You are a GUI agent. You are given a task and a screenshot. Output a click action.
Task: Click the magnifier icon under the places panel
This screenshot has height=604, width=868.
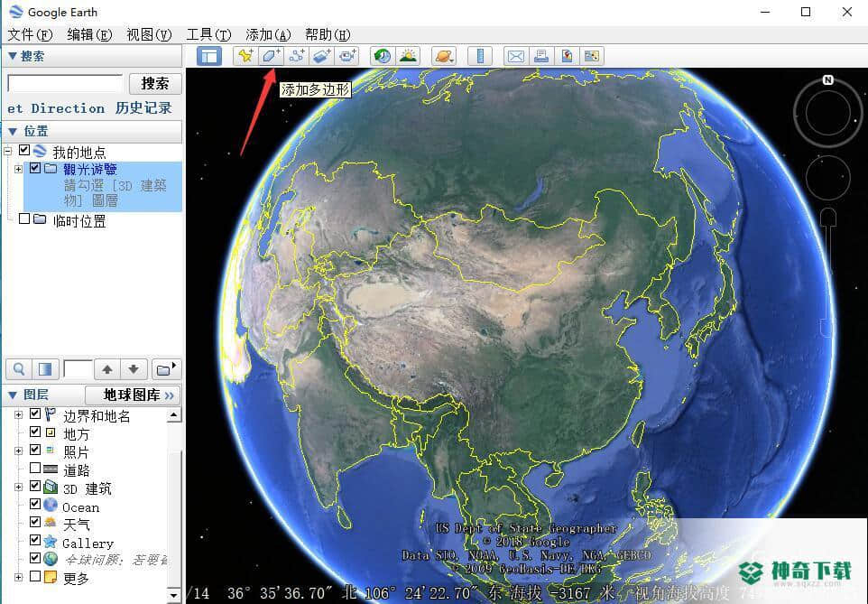coord(19,369)
